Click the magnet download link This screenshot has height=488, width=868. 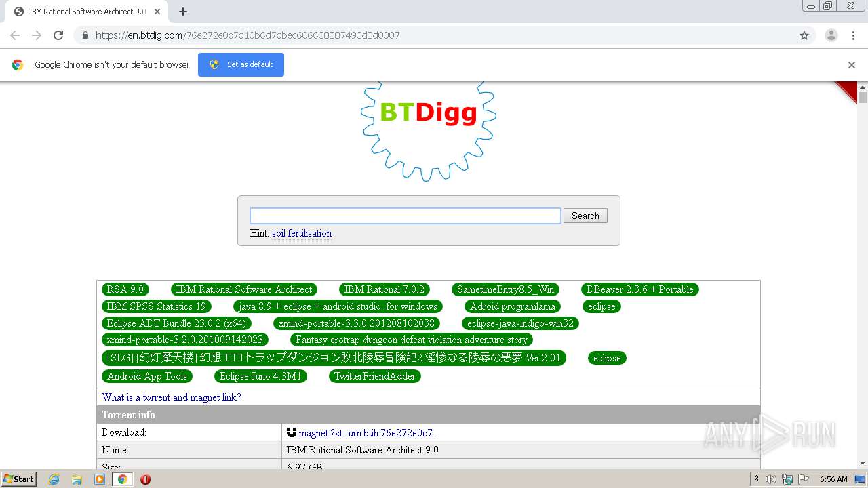[369, 432]
